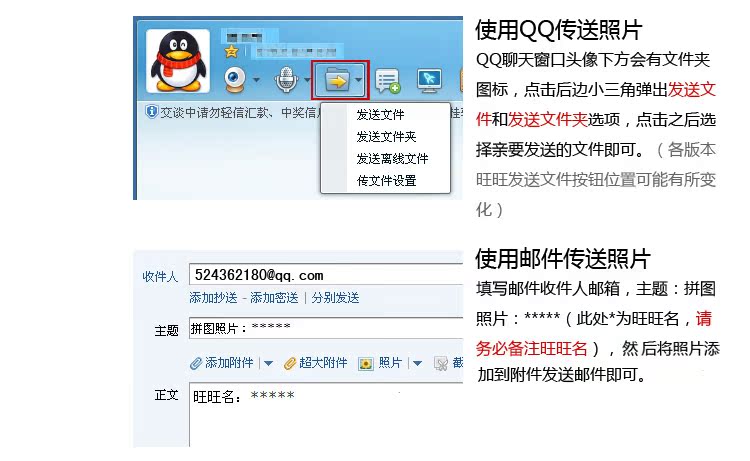The height and width of the screenshot is (461, 750).
Task: Choose 发送离线文件 menu entry
Action: (392, 159)
